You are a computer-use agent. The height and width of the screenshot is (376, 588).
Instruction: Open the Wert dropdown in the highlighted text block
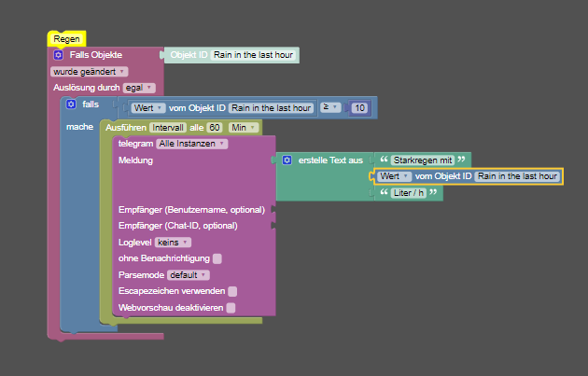(395, 176)
